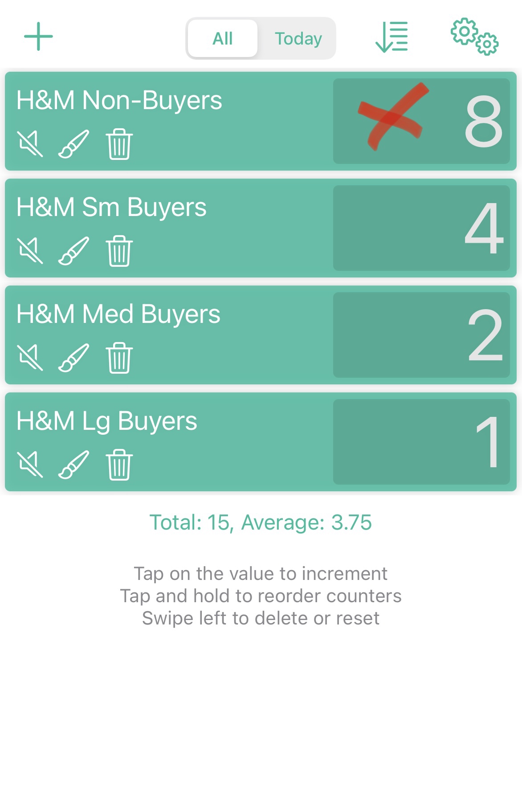
Task: Select the All tab
Action: (x=223, y=39)
